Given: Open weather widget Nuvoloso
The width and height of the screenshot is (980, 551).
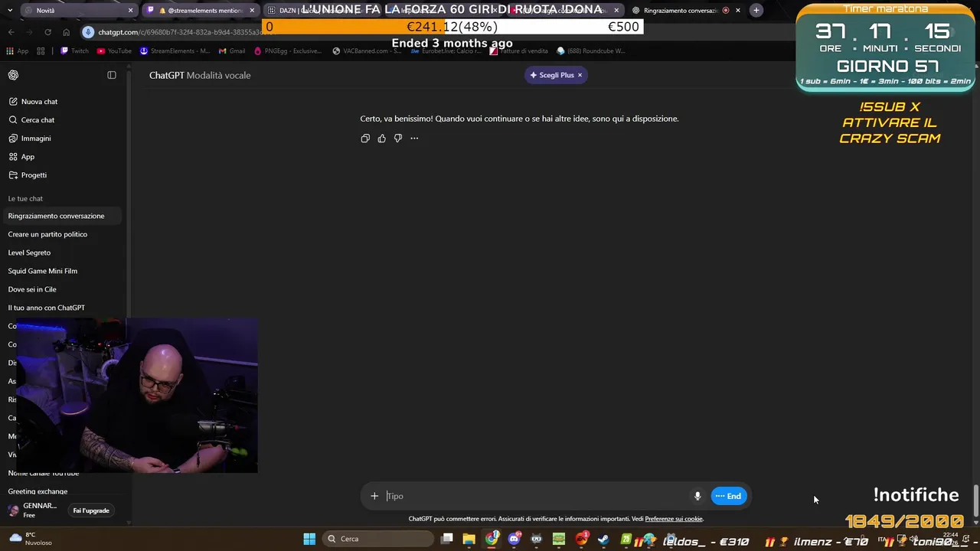Looking at the screenshot, I should point(31,539).
